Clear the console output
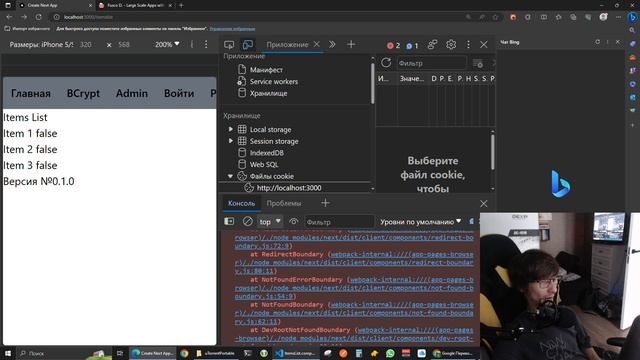 (x=248, y=221)
